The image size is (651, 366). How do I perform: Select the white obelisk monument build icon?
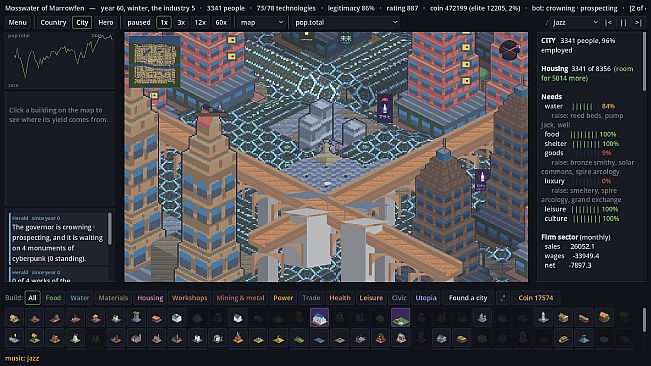point(543,318)
